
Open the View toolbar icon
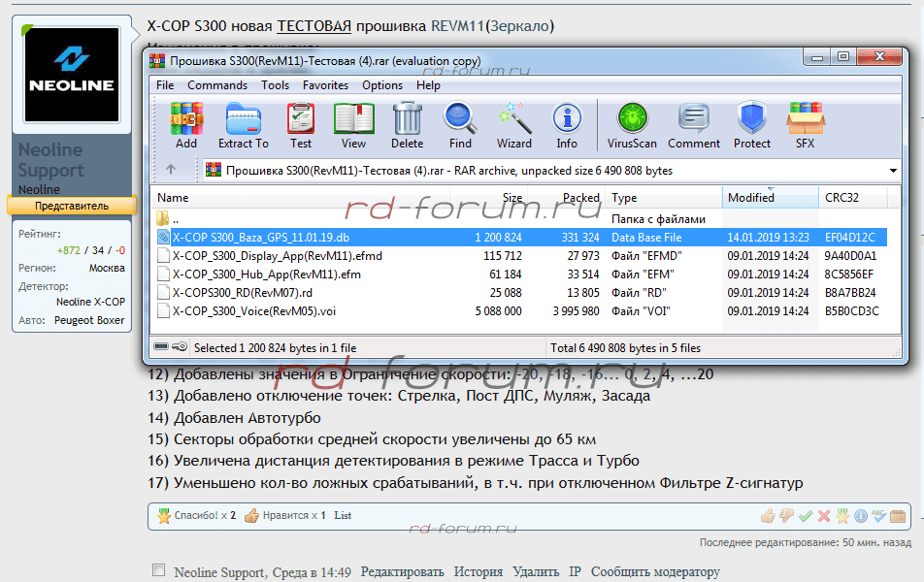[353, 125]
